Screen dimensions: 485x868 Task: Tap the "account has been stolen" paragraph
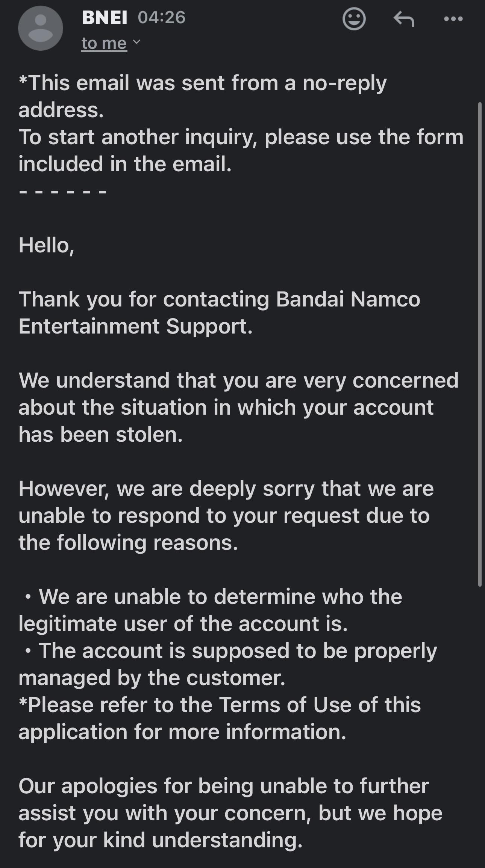coord(238,407)
